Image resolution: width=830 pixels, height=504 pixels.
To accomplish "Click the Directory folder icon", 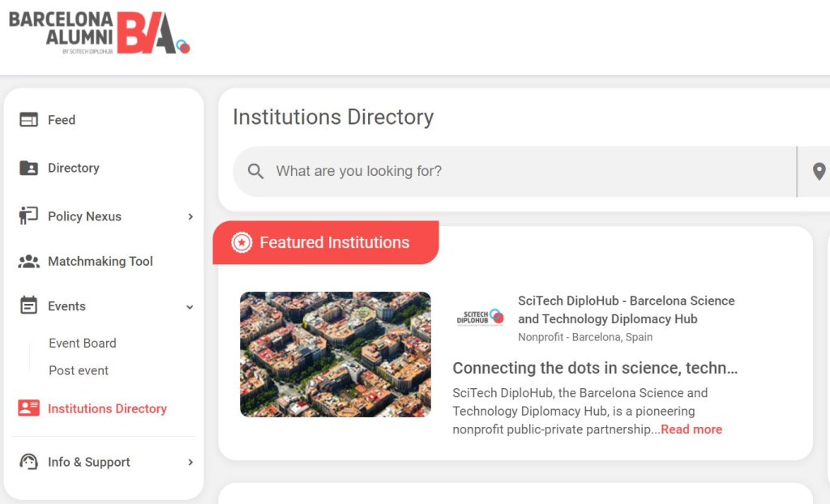I will [28, 168].
